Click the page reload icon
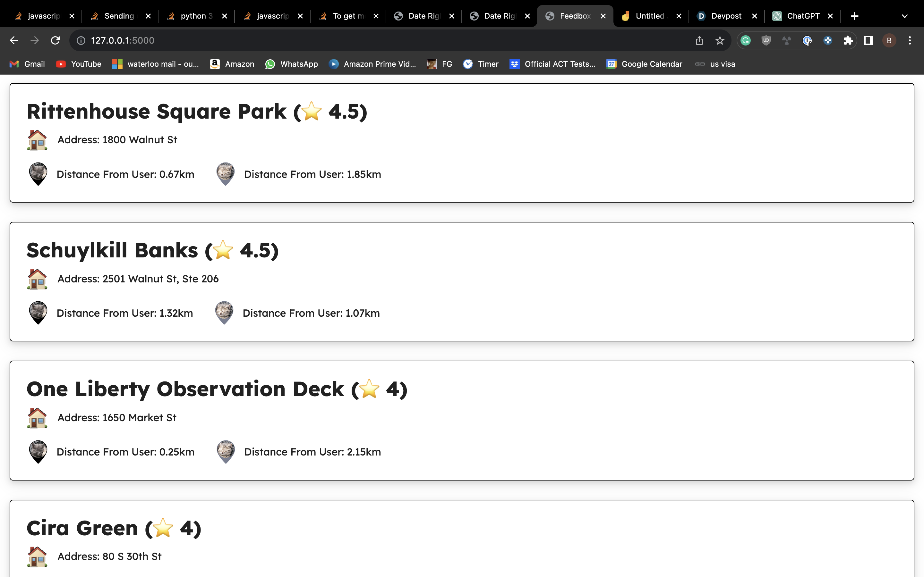This screenshot has width=924, height=577. tap(56, 40)
